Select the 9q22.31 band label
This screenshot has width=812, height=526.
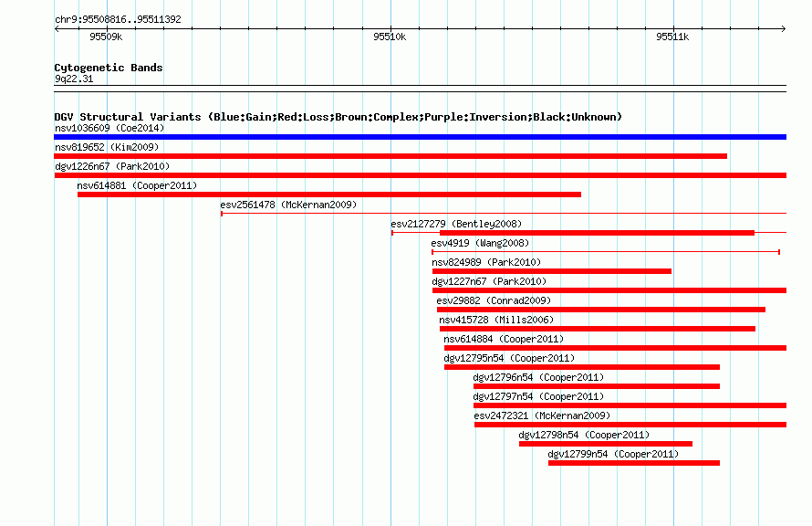coord(74,79)
